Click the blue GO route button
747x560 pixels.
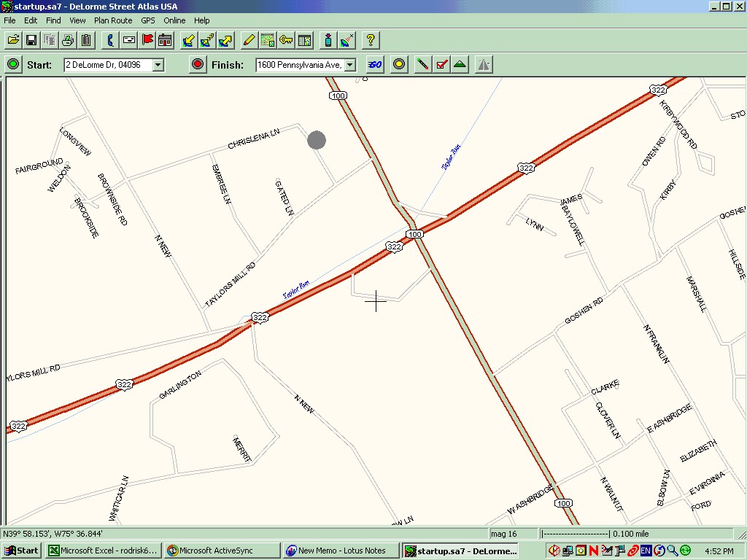376,64
